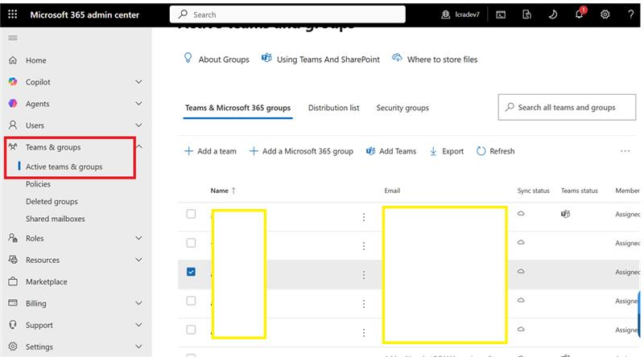This screenshot has width=644, height=357.
Task: Expand the Support section chevron
Action: pyautogui.click(x=138, y=325)
